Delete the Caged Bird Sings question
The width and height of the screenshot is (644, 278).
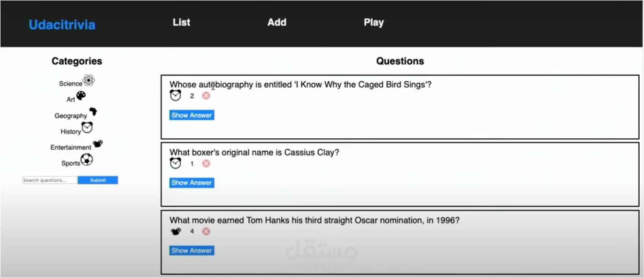coord(206,95)
